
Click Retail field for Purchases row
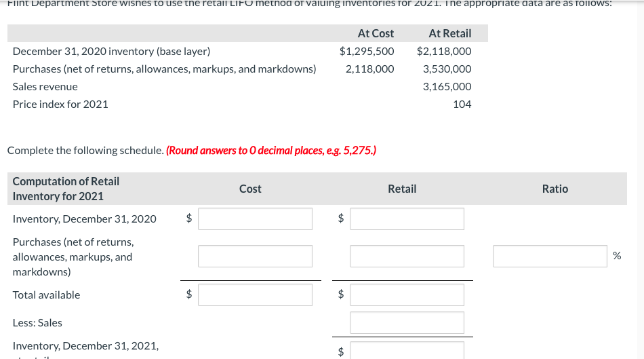[407, 257]
